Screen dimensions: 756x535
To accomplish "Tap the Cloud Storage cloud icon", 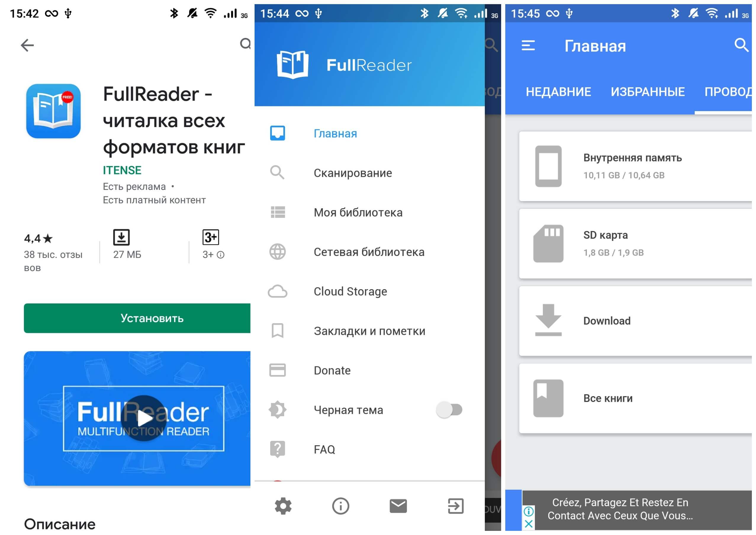I will click(x=278, y=291).
